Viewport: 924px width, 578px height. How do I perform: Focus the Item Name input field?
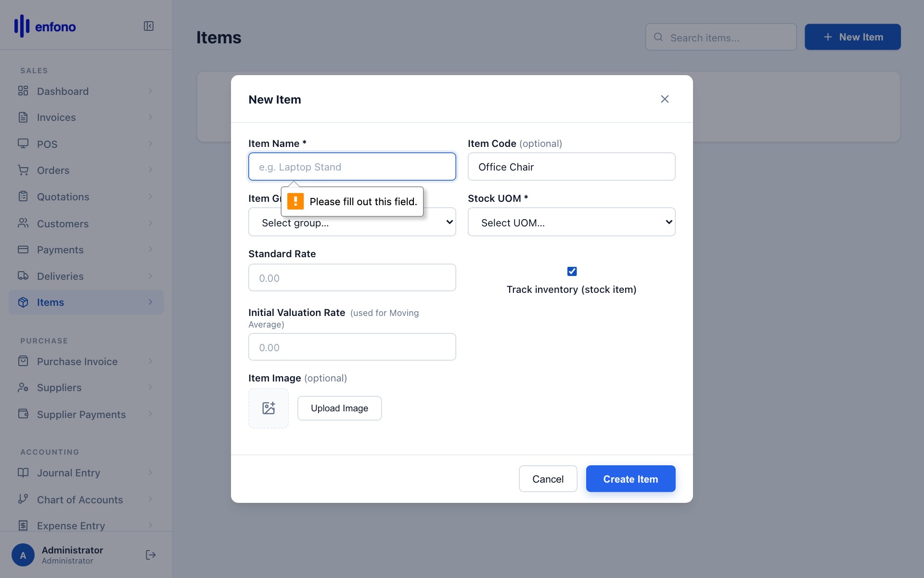[x=352, y=167]
